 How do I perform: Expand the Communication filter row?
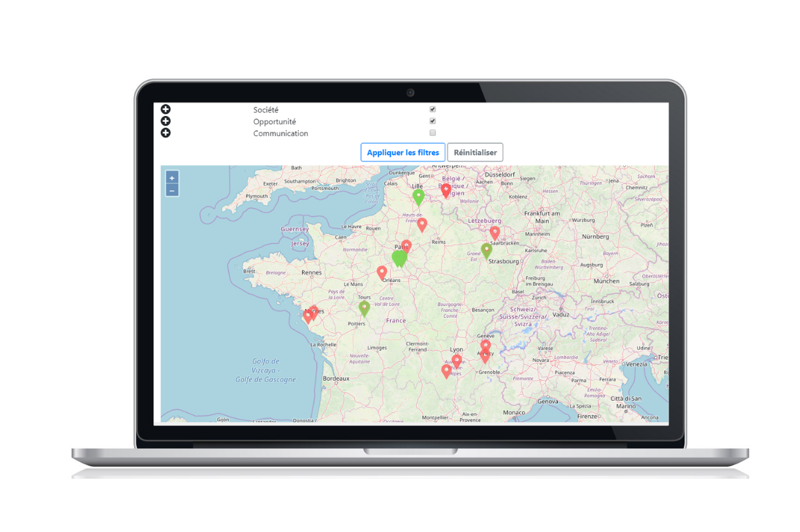[x=165, y=133]
